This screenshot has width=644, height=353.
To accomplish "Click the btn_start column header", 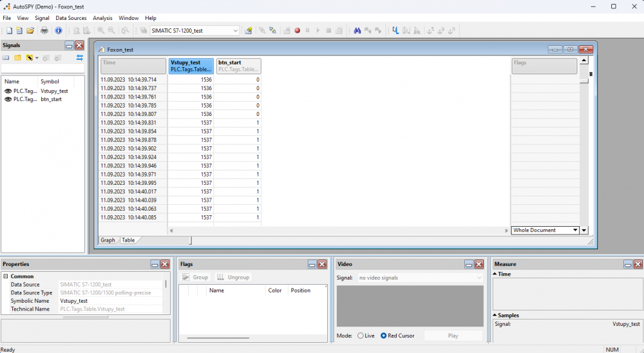I will point(239,66).
